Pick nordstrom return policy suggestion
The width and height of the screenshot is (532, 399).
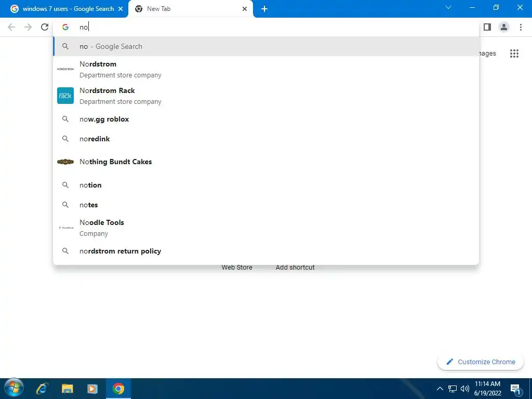click(x=266, y=251)
